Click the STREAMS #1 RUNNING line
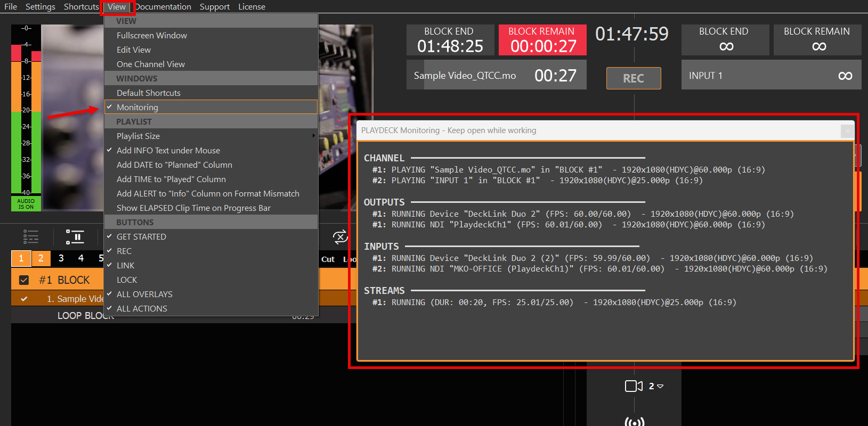 coord(554,302)
